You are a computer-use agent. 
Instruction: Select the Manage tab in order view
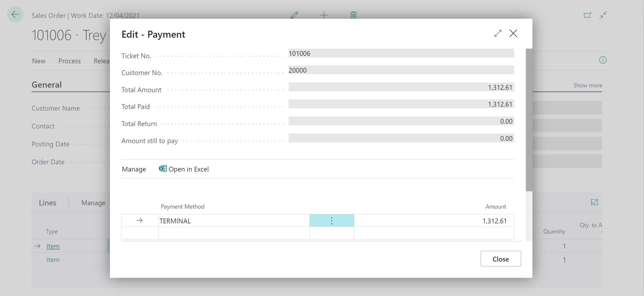[x=92, y=202]
